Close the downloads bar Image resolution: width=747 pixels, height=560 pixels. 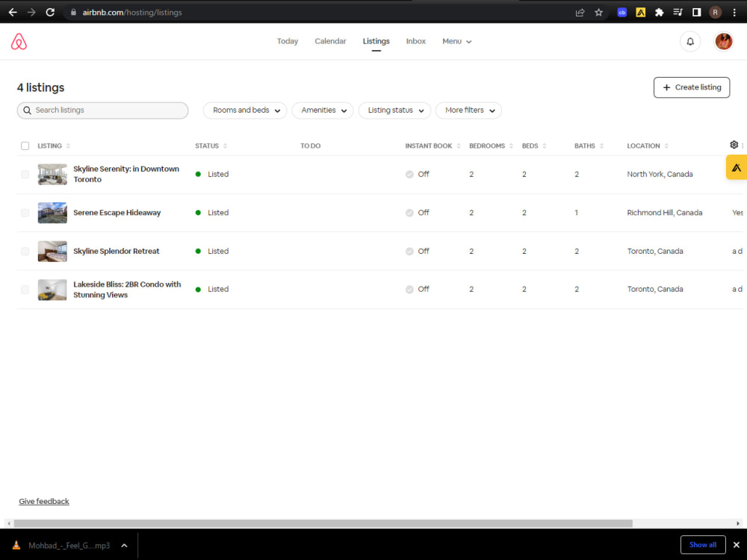(737, 545)
